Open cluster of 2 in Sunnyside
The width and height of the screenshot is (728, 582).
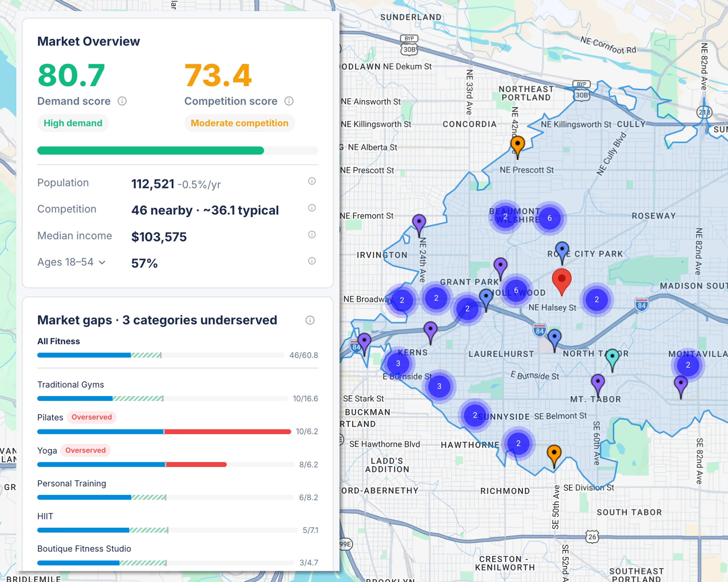pos(475,415)
